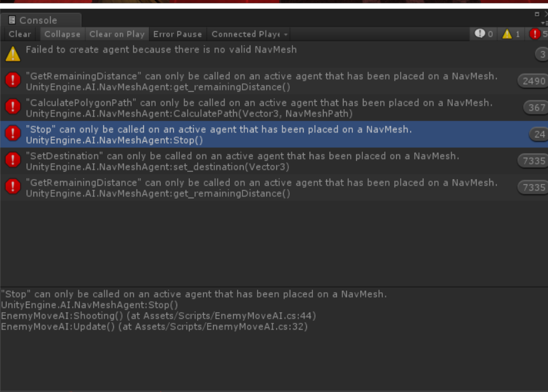Maximize the console panel window icon

[x=537, y=14]
